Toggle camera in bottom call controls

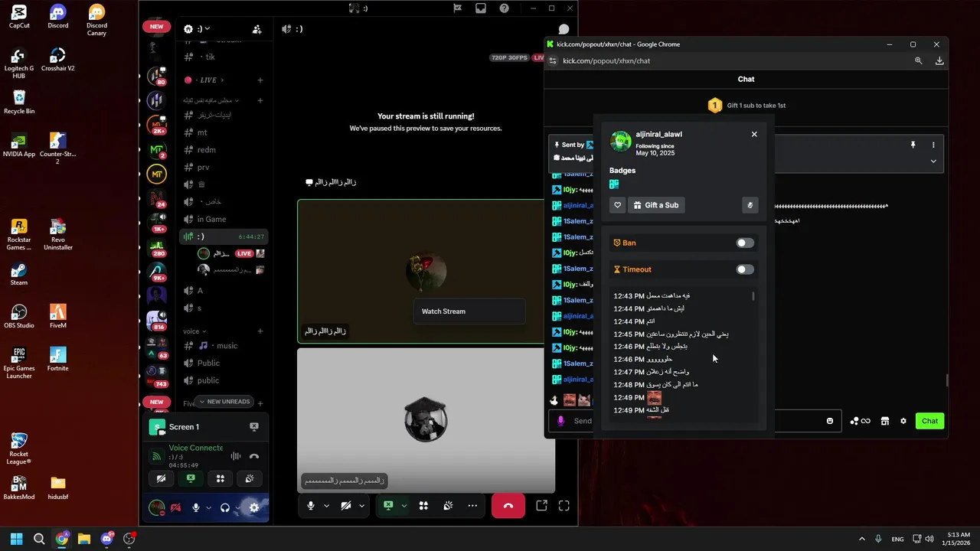point(346,506)
